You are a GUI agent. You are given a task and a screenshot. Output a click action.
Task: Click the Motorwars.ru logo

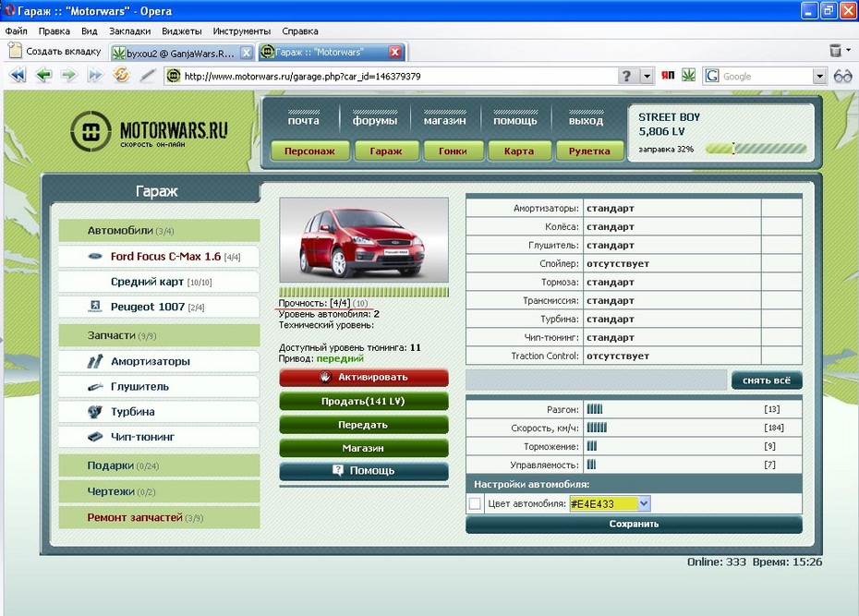point(149,131)
